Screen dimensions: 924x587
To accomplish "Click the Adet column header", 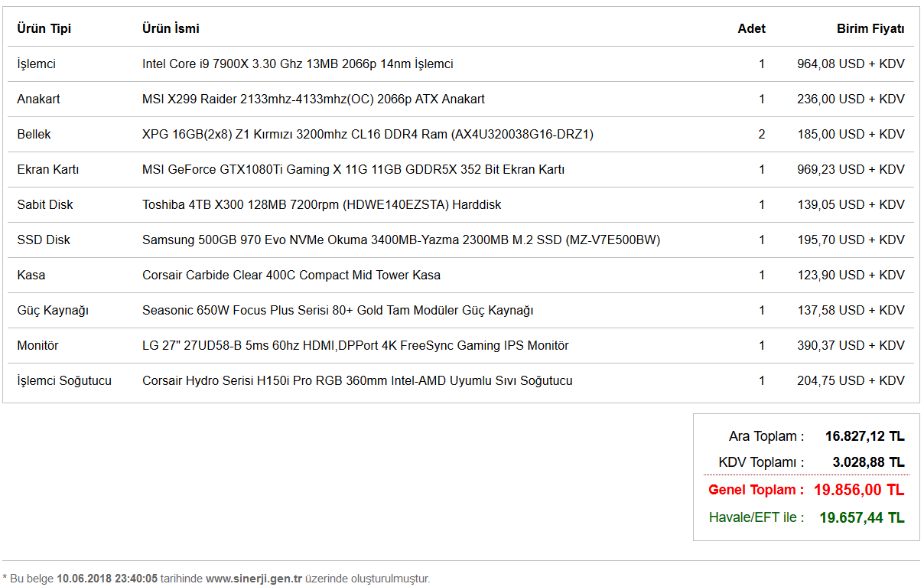I will pyautogui.click(x=751, y=28).
